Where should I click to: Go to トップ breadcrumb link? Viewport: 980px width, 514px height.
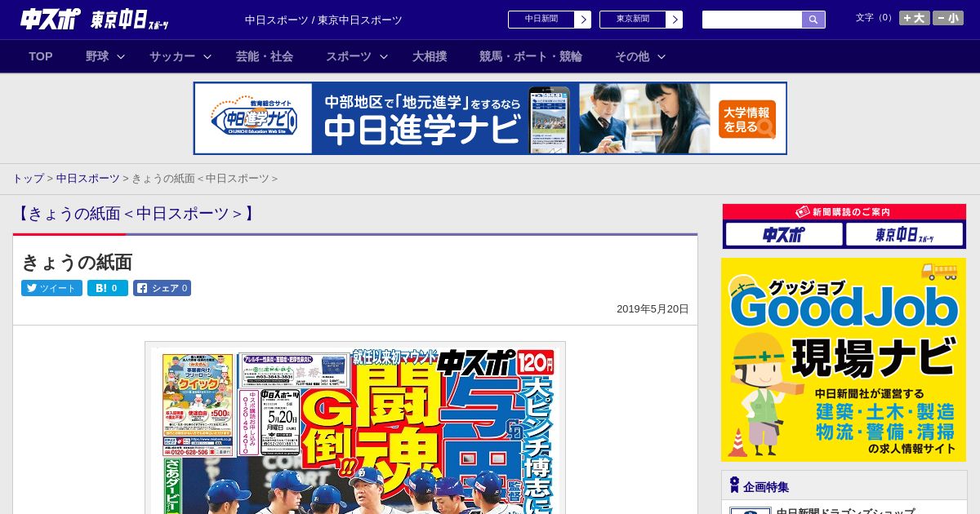pos(28,178)
